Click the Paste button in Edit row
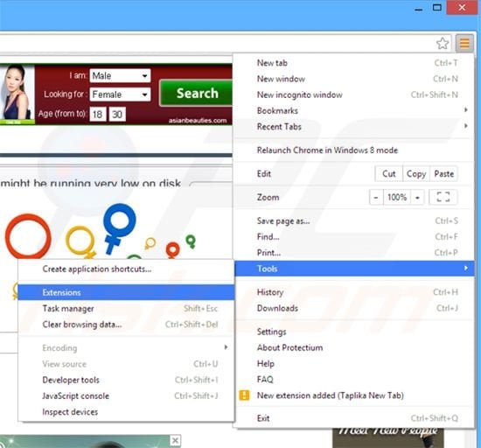 click(444, 173)
